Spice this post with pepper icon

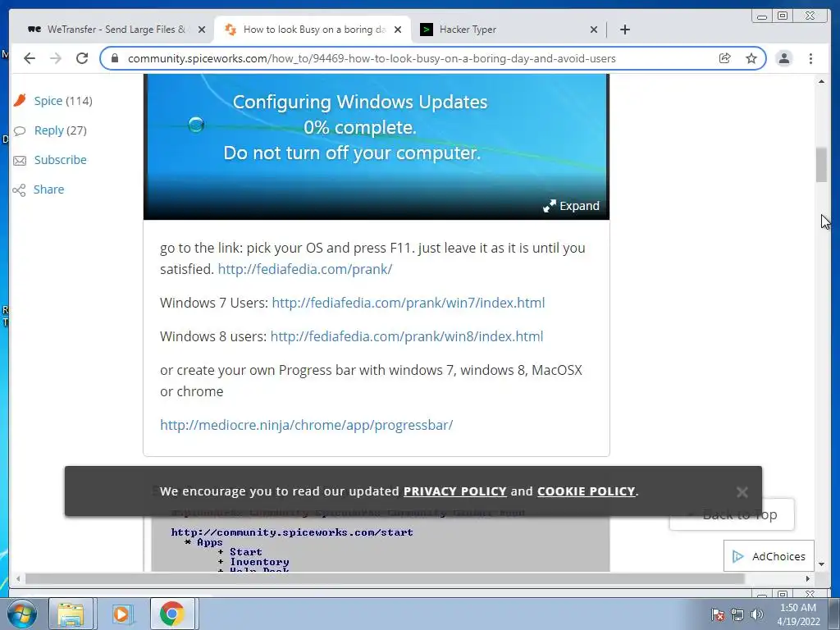[20, 100]
